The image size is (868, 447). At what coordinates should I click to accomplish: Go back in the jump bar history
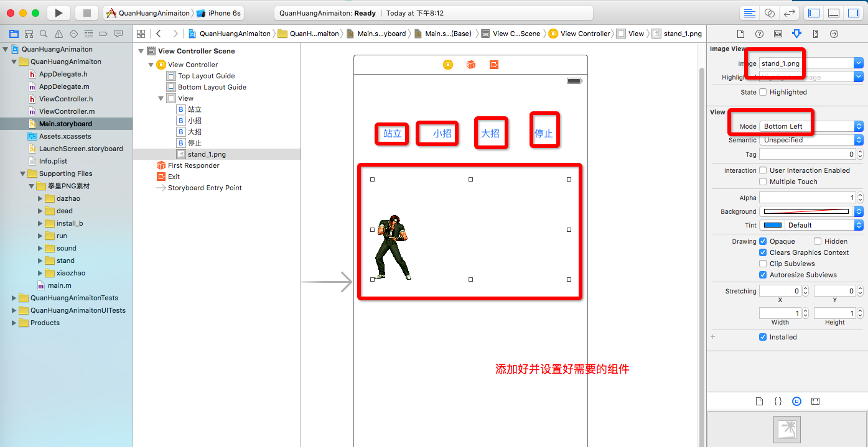coord(159,34)
